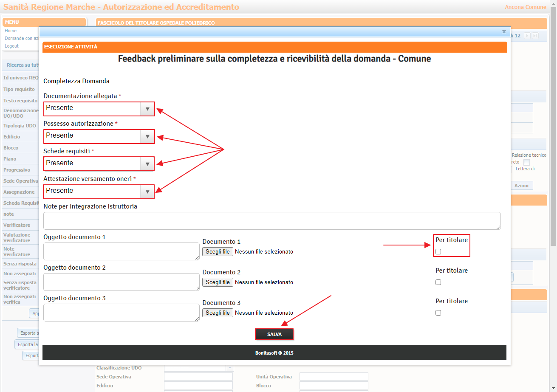This screenshot has height=392, width=557.
Task: Open the Attestazione versamento oneri dropdown
Action: pyautogui.click(x=147, y=191)
